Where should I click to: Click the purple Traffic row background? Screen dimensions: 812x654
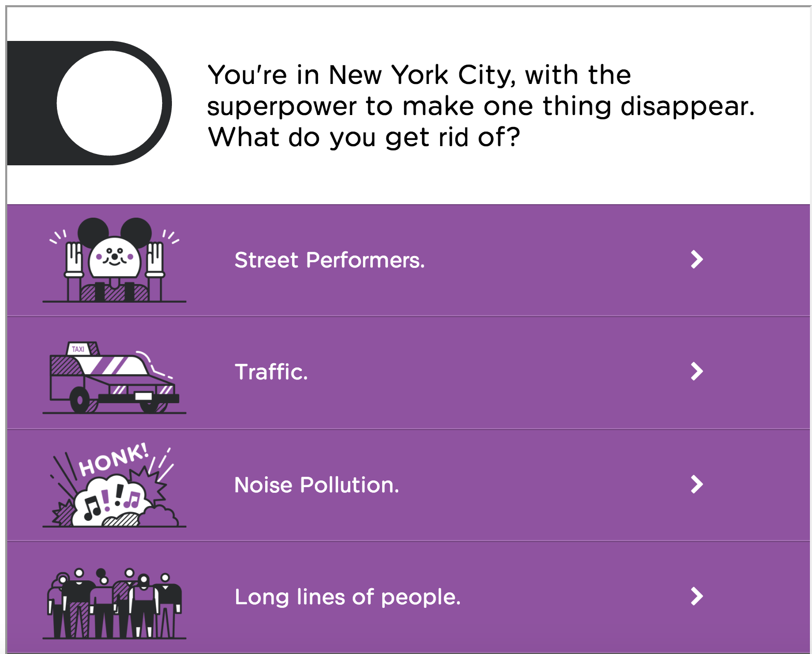pyautogui.click(x=408, y=373)
